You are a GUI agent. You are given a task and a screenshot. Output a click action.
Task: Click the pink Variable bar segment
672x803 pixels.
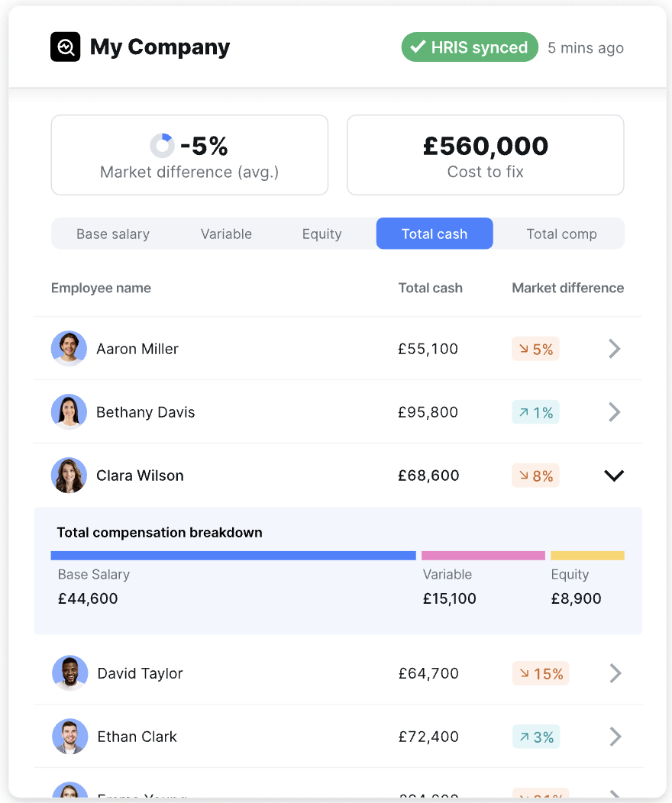[x=483, y=556]
